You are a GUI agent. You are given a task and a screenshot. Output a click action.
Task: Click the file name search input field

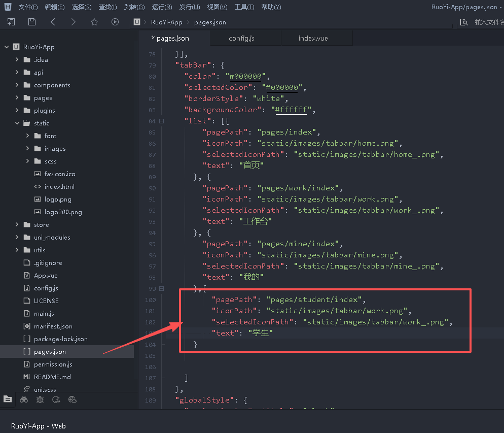[488, 22]
